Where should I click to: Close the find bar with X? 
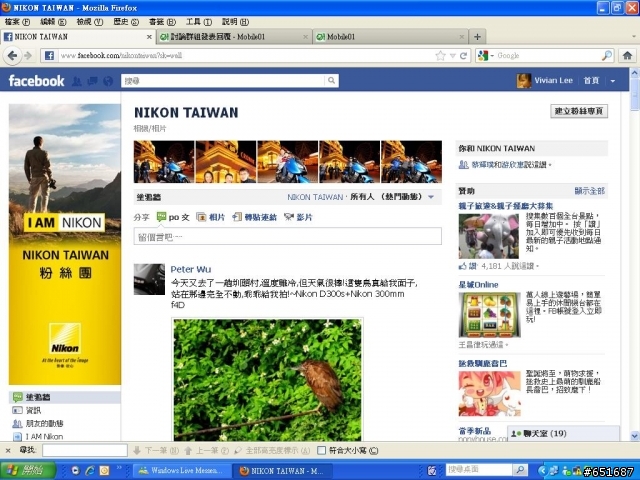click(8, 451)
